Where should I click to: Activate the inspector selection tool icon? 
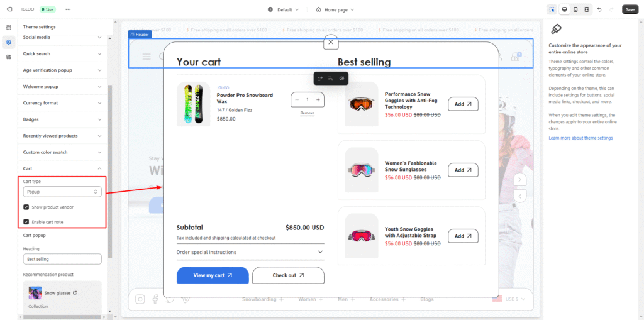[x=552, y=9]
